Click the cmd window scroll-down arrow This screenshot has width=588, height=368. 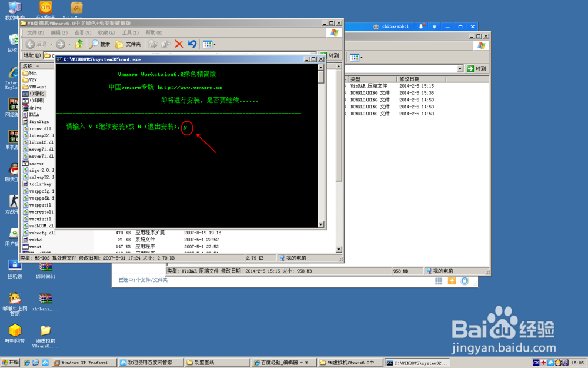[320, 224]
